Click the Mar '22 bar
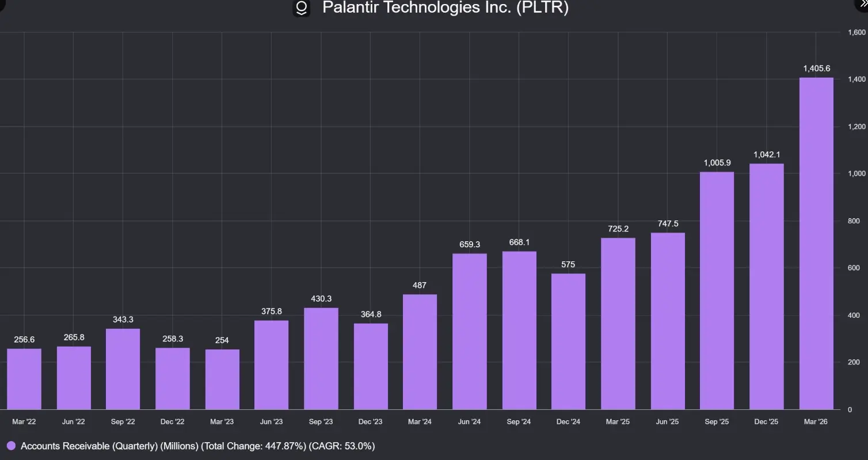This screenshot has height=460, width=868. point(24,379)
